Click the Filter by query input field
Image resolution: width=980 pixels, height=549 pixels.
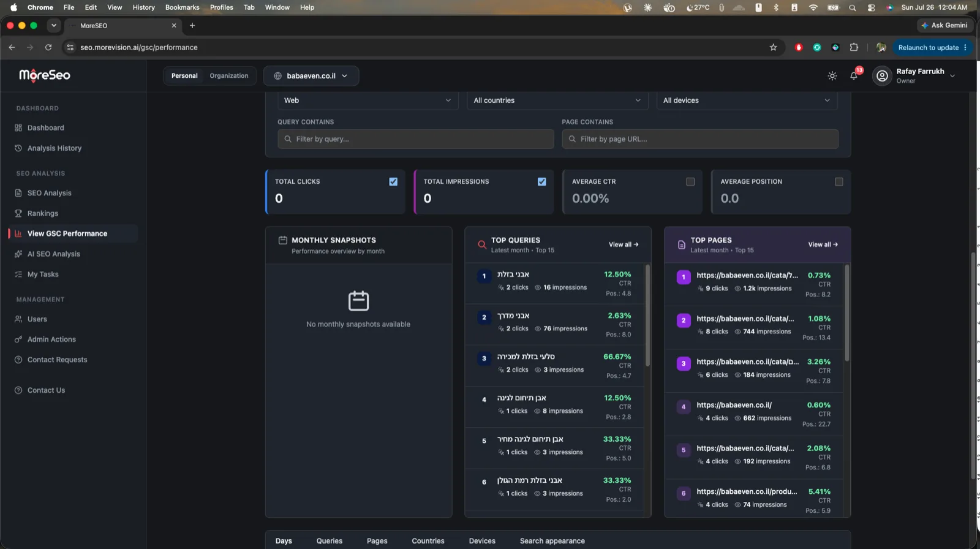416,139
